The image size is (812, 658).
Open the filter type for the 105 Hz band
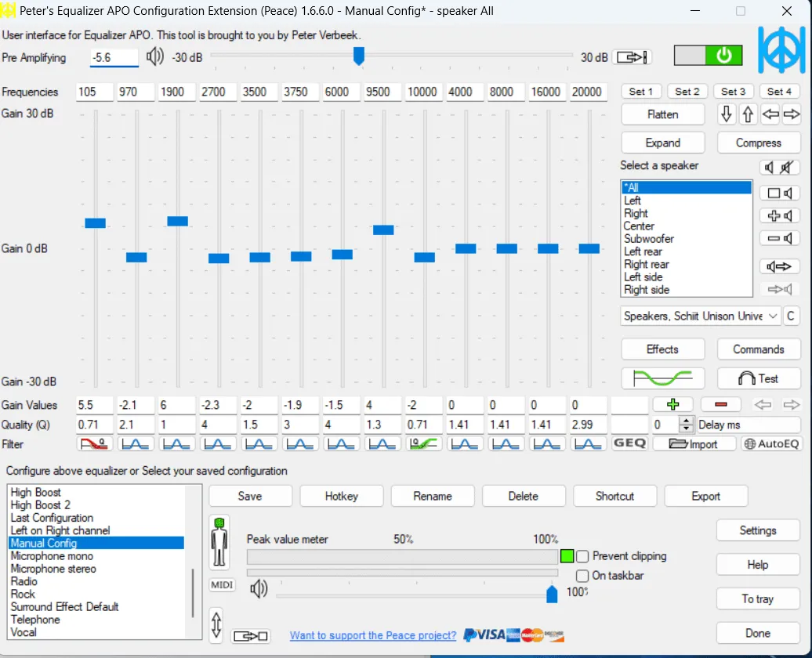[x=95, y=444]
